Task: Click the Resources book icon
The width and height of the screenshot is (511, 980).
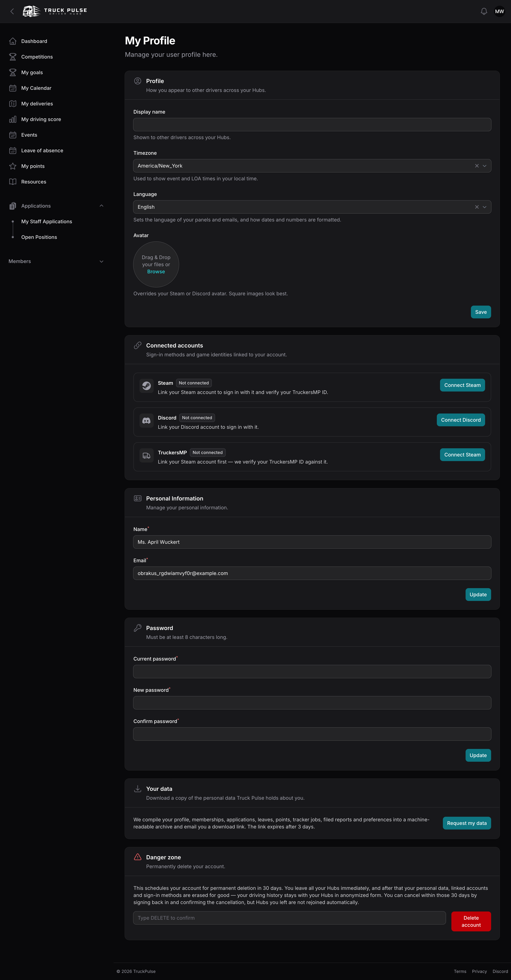Action: tap(13, 182)
